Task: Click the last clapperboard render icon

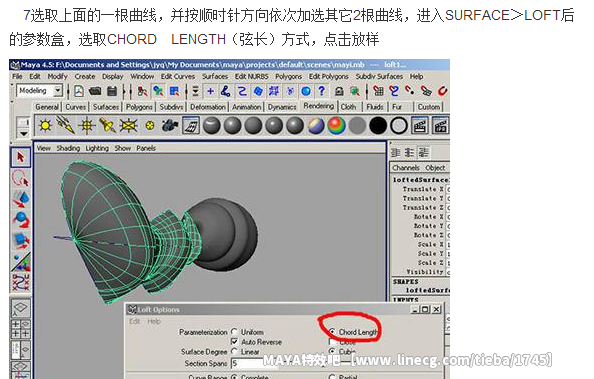Action: (440, 126)
